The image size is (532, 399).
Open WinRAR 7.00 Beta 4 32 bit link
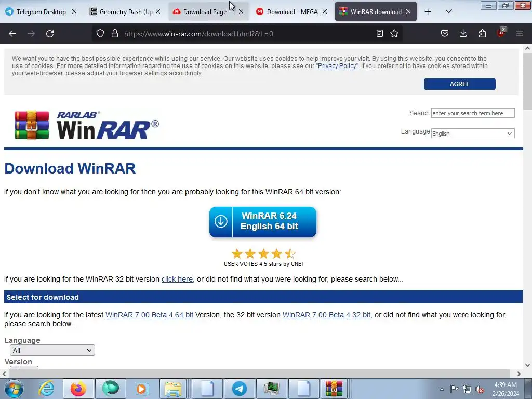coord(326,315)
